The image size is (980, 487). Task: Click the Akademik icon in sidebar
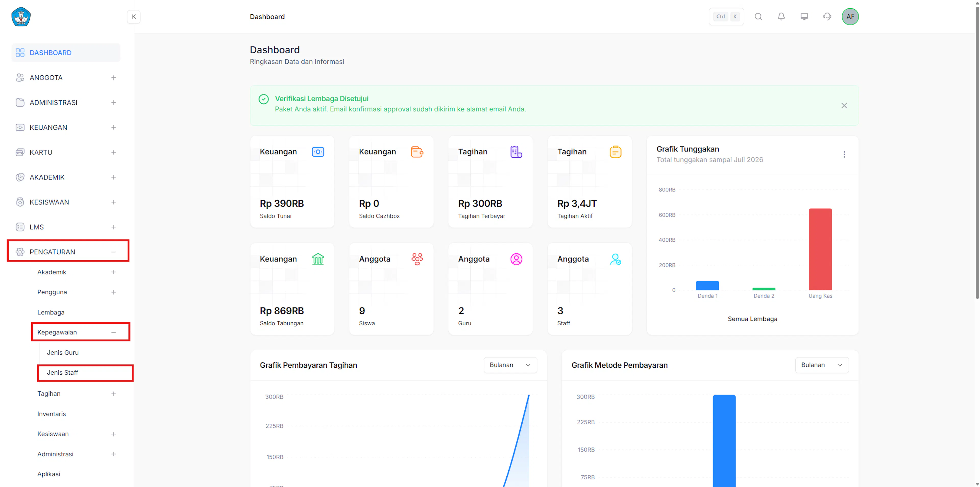20,177
